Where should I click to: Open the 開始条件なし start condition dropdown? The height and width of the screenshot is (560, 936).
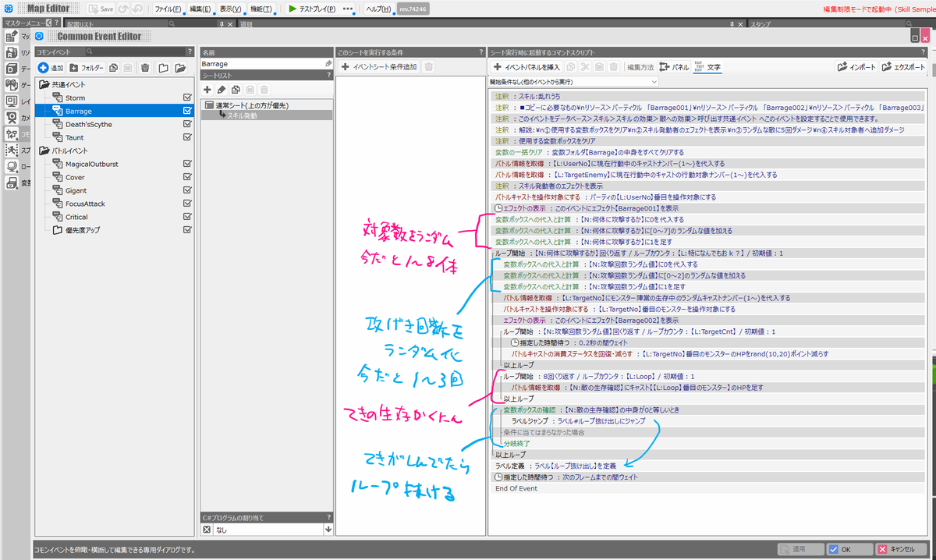[573, 81]
